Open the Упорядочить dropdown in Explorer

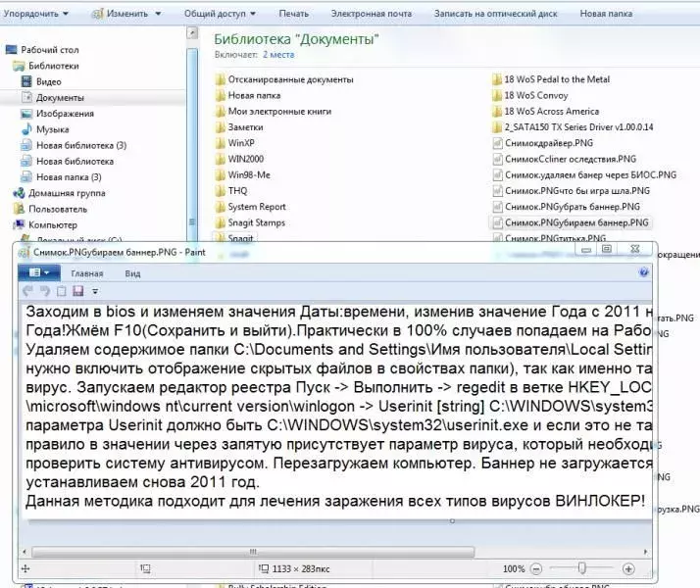tap(35, 14)
